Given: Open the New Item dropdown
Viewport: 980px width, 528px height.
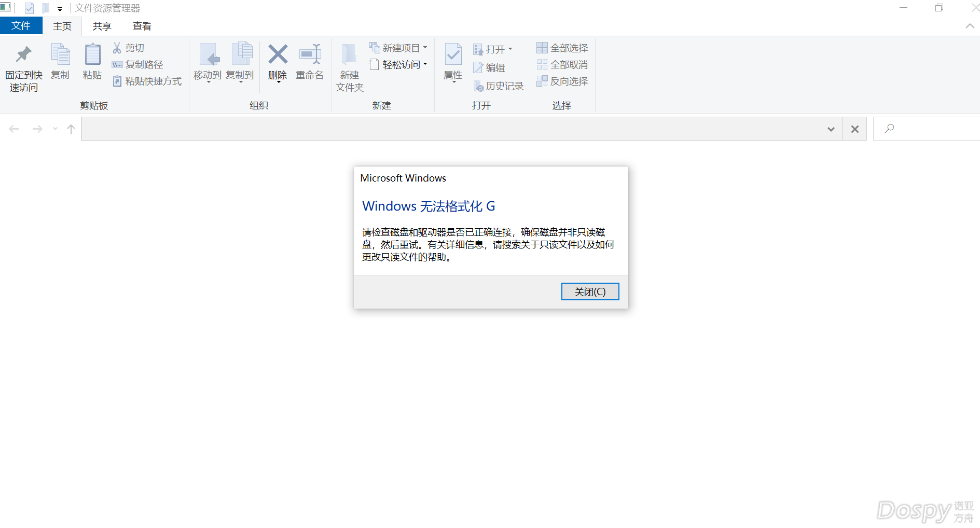Looking at the screenshot, I should pyautogui.click(x=398, y=48).
